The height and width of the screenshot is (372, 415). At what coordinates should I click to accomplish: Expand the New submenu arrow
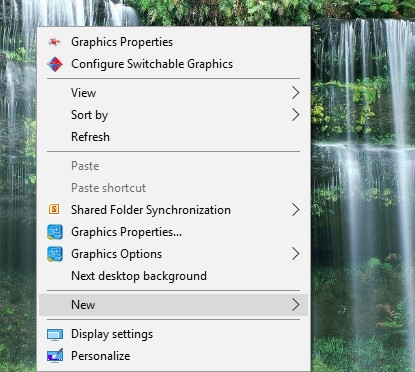(295, 305)
